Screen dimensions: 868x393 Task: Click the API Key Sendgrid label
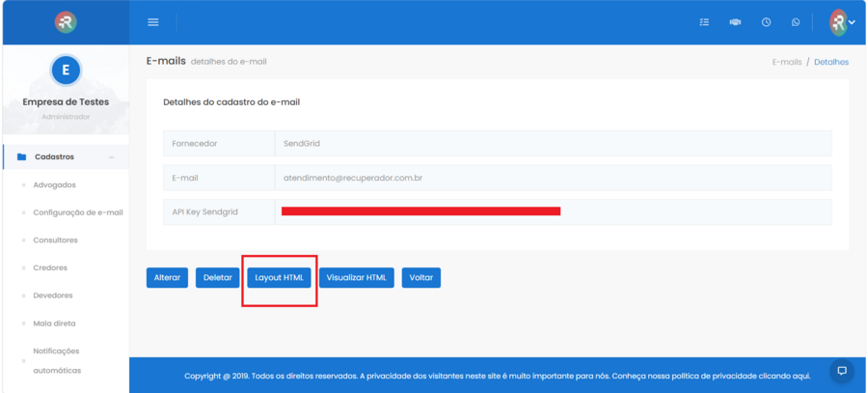click(204, 212)
